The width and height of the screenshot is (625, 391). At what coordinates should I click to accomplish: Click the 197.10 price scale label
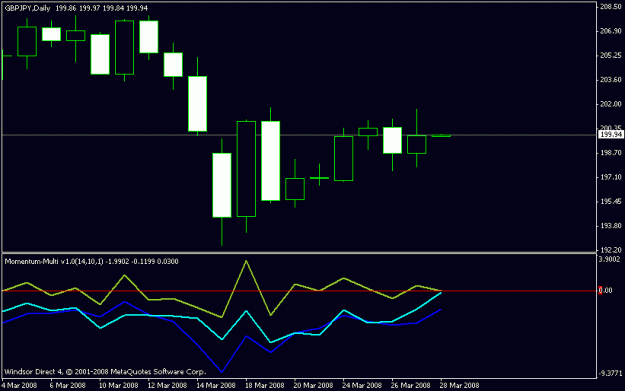tap(611, 177)
